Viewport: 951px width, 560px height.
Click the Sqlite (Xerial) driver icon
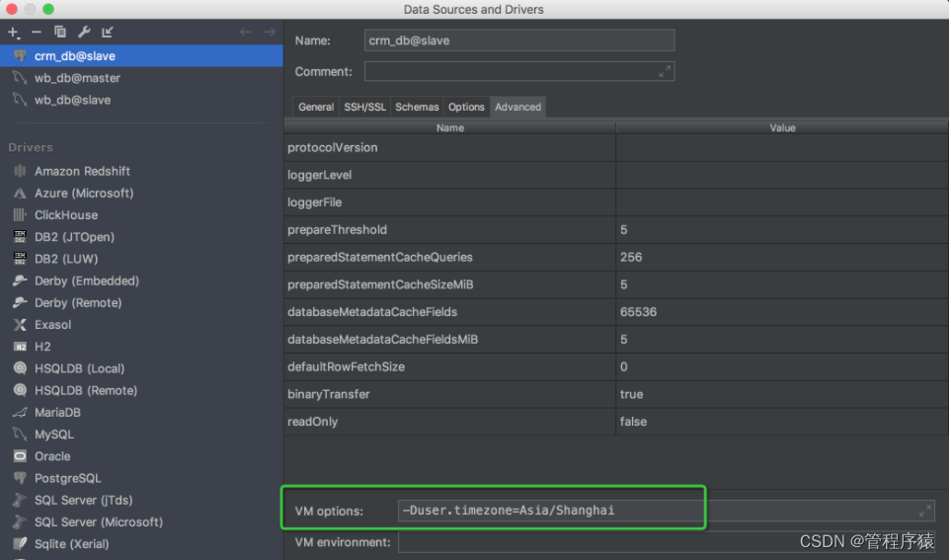coord(20,543)
